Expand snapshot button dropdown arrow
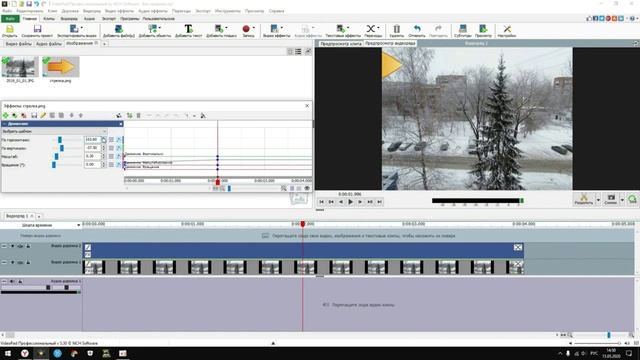640x360 pixels. [622, 200]
